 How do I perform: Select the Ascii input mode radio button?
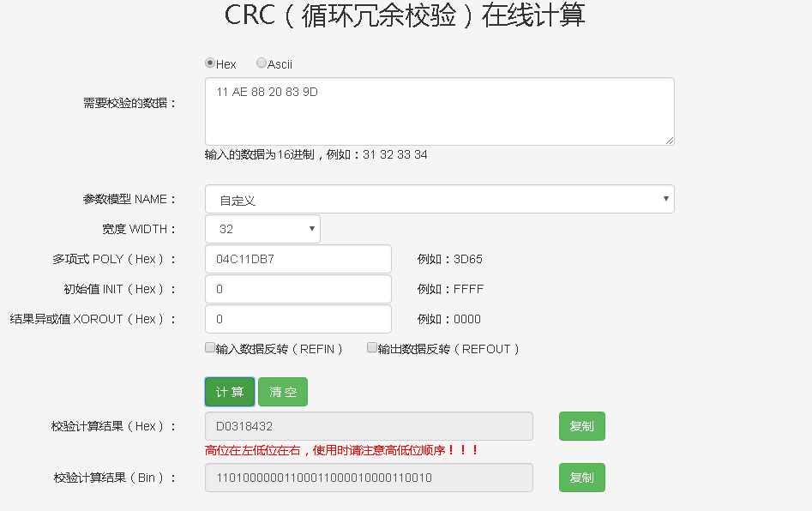(x=261, y=63)
